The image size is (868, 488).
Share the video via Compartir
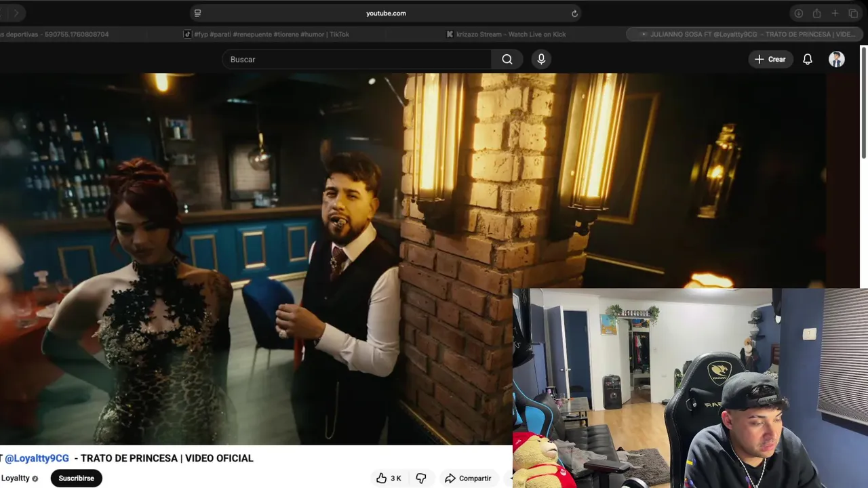[468, 479]
